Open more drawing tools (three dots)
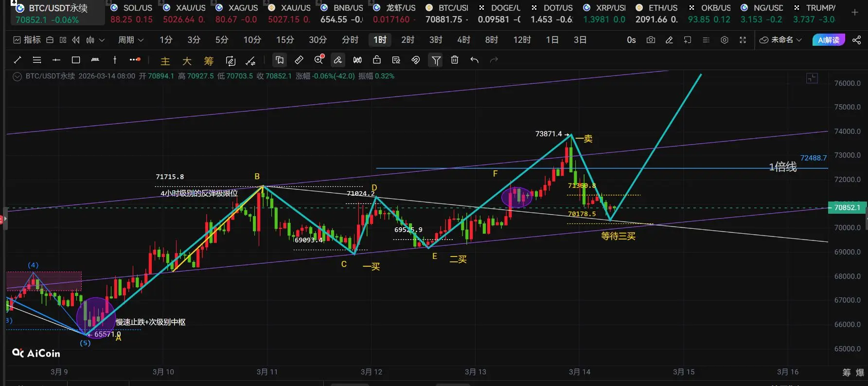The image size is (868, 386). tap(135, 60)
